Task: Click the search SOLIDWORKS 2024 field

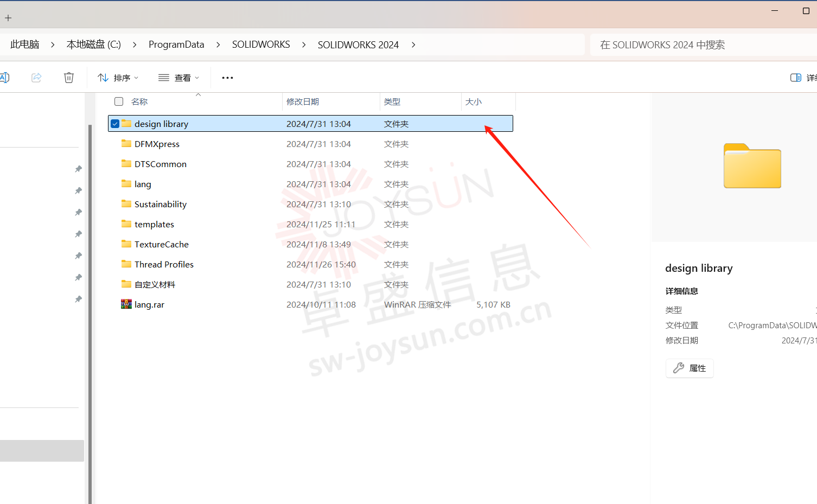Action: pyautogui.click(x=704, y=44)
